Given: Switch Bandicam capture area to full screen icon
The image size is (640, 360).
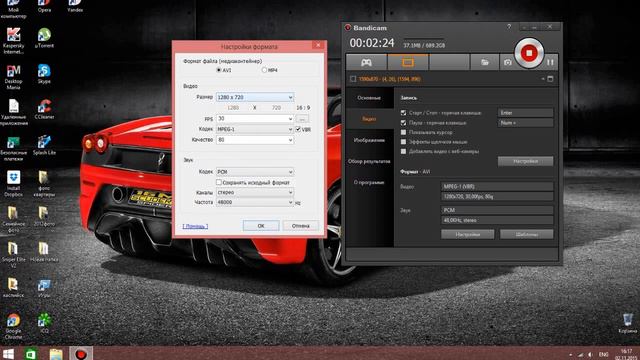Looking at the screenshot, I should (x=550, y=79).
